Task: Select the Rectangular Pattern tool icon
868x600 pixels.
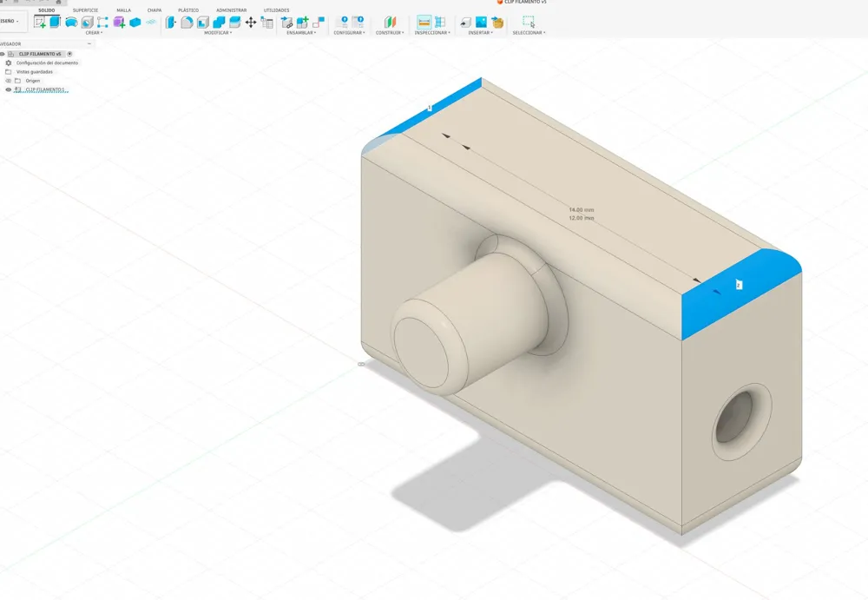Action: pyautogui.click(x=103, y=23)
